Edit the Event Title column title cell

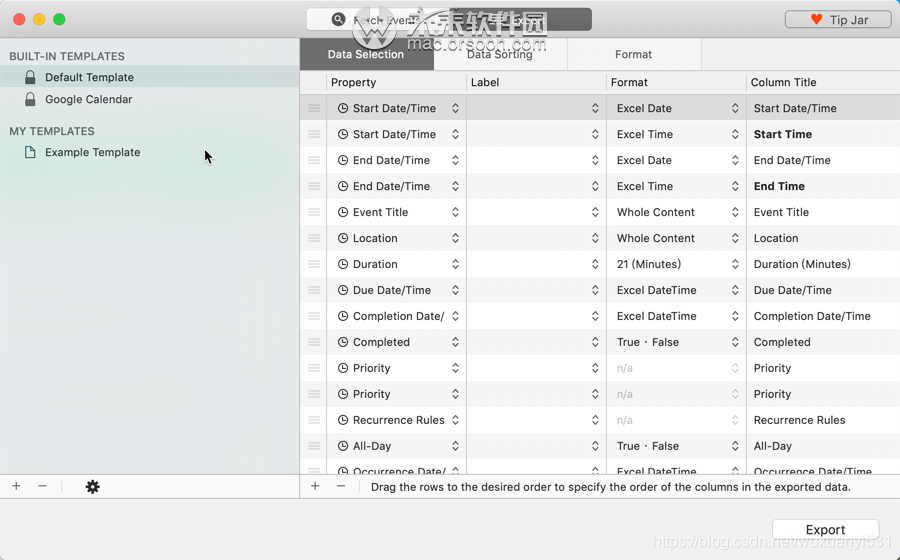click(x=823, y=212)
